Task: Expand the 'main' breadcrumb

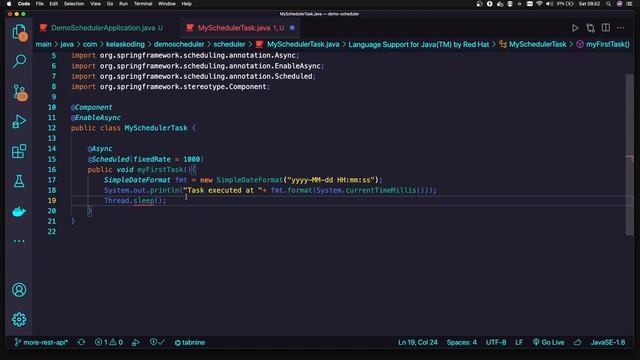Action: click(x=43, y=44)
